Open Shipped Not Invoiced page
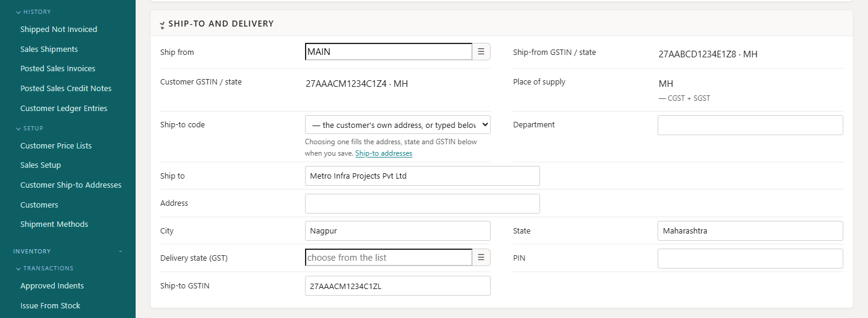Image resolution: width=868 pixels, height=318 pixels. coord(58,29)
